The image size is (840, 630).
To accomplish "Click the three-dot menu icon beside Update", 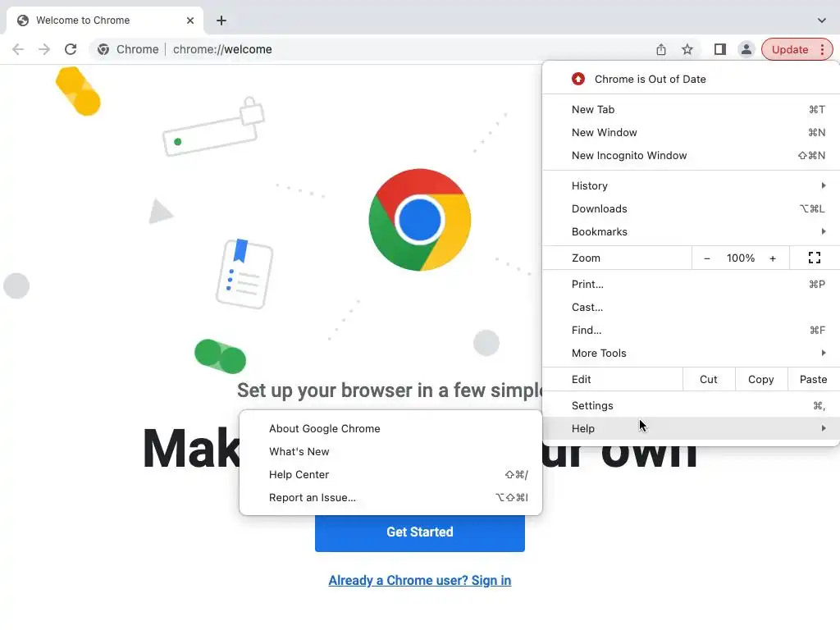I will pyautogui.click(x=822, y=49).
